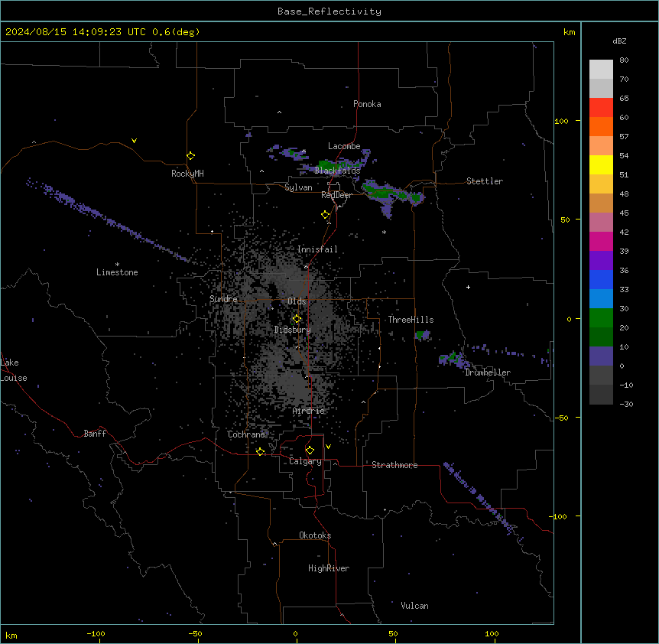The height and width of the screenshot is (644, 659).
Task: Click the Blackfalds city label
Action: (337, 171)
